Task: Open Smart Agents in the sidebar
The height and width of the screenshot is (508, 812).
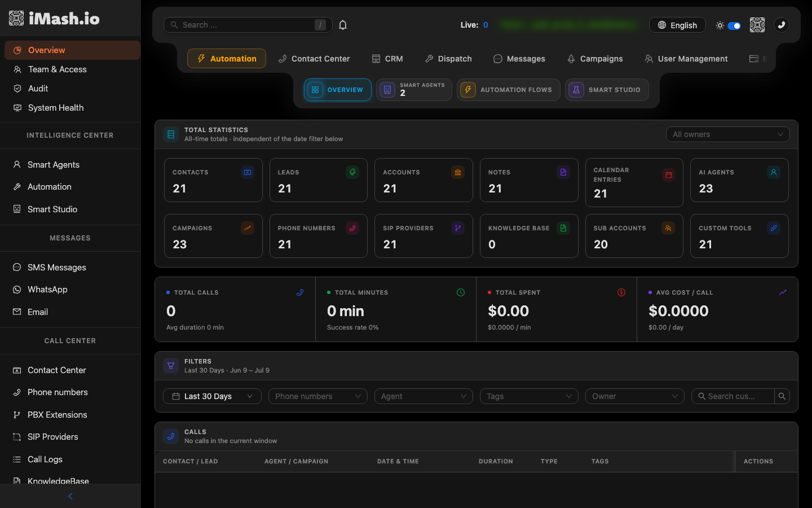Action: (x=70, y=165)
